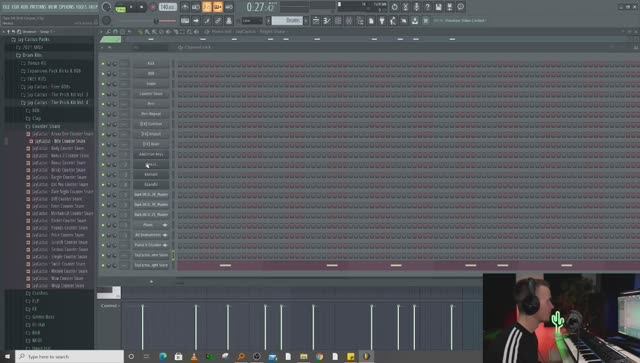The height and width of the screenshot is (363, 640).
Task: Open the Control parameter dropdown
Action: click(x=109, y=305)
